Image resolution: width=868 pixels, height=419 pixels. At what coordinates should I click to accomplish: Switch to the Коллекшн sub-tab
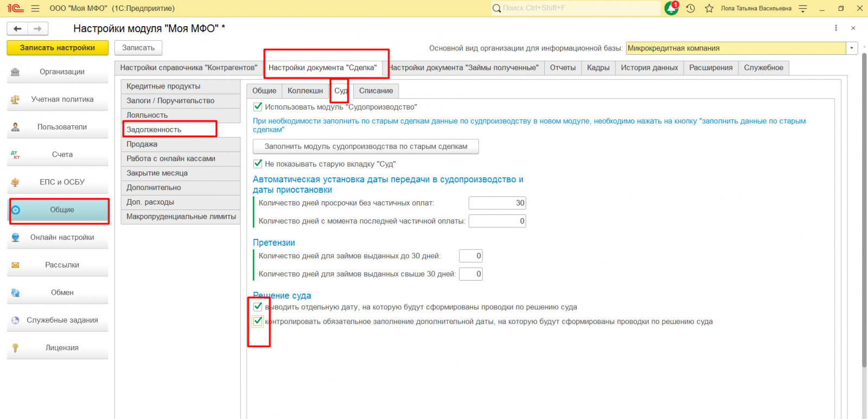(x=305, y=91)
